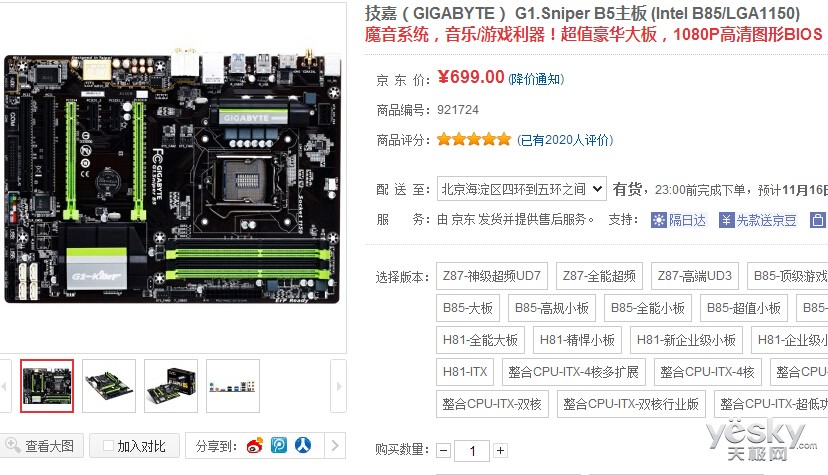This screenshot has height=475, width=828.
Task: Show next thumbnails with right arrow
Action: point(338,386)
